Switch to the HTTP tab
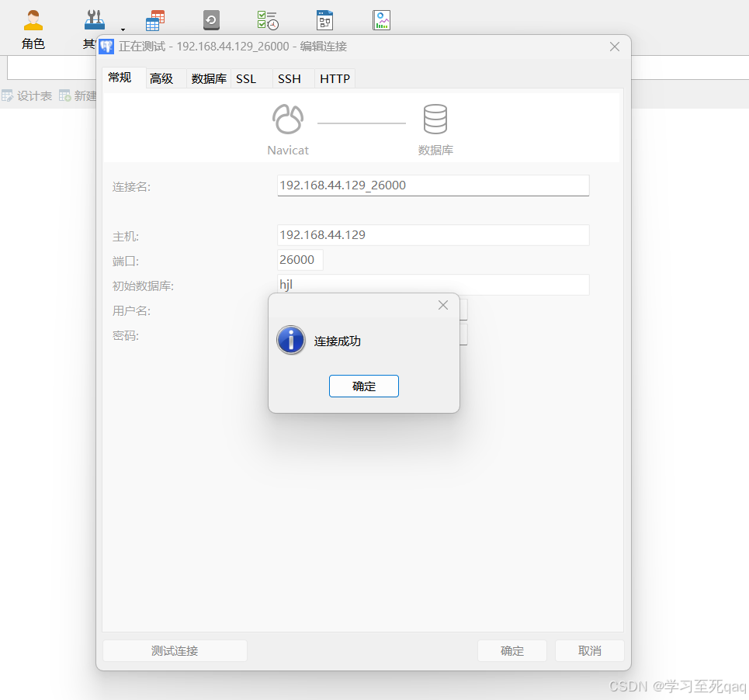 335,78
